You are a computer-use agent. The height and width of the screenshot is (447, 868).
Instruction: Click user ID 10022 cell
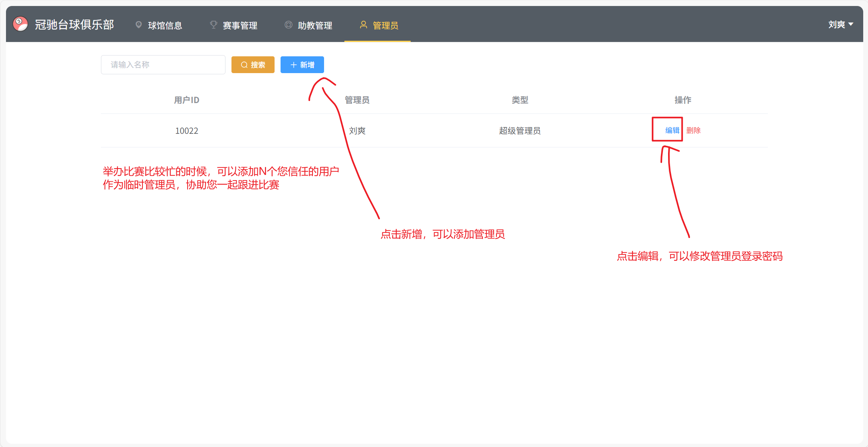pyautogui.click(x=186, y=131)
